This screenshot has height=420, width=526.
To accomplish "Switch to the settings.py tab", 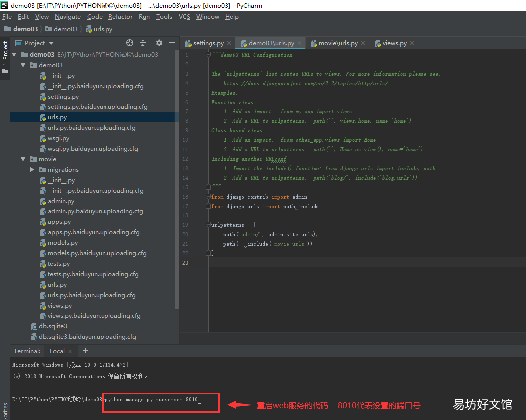I will pos(208,43).
